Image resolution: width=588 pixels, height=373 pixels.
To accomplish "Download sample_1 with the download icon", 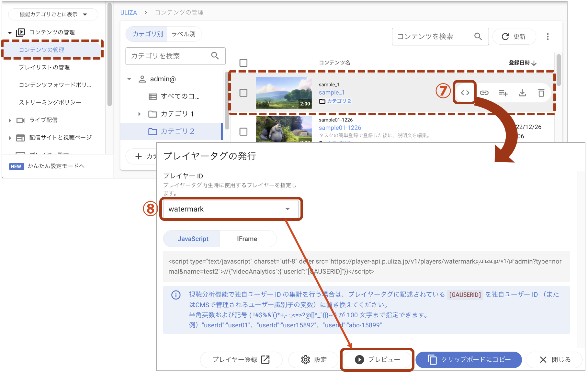I will tap(522, 93).
